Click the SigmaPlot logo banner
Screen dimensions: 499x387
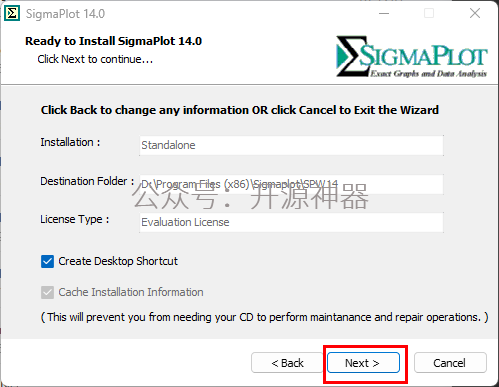pyautogui.click(x=411, y=56)
